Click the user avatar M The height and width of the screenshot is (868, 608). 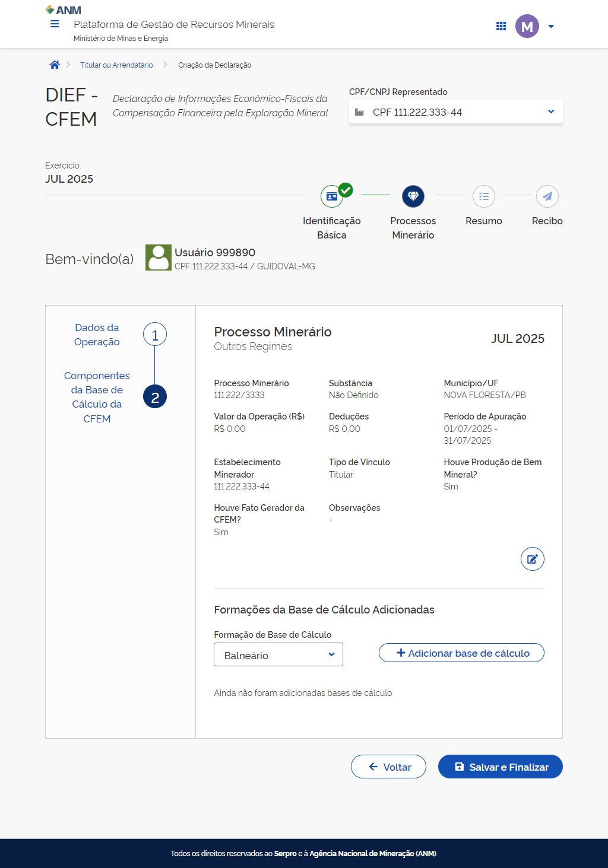click(527, 26)
